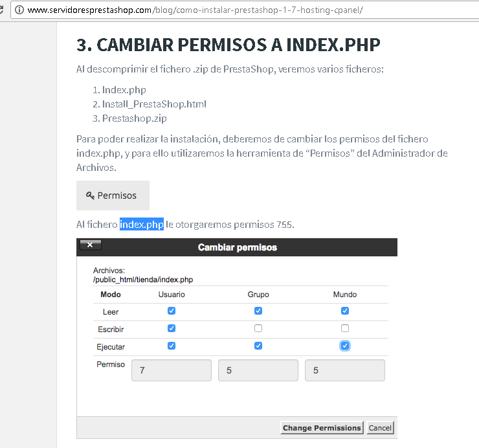Uncheck Ejecutar permission for Grupo
Screen dimensions: 479x448
pos(258,346)
